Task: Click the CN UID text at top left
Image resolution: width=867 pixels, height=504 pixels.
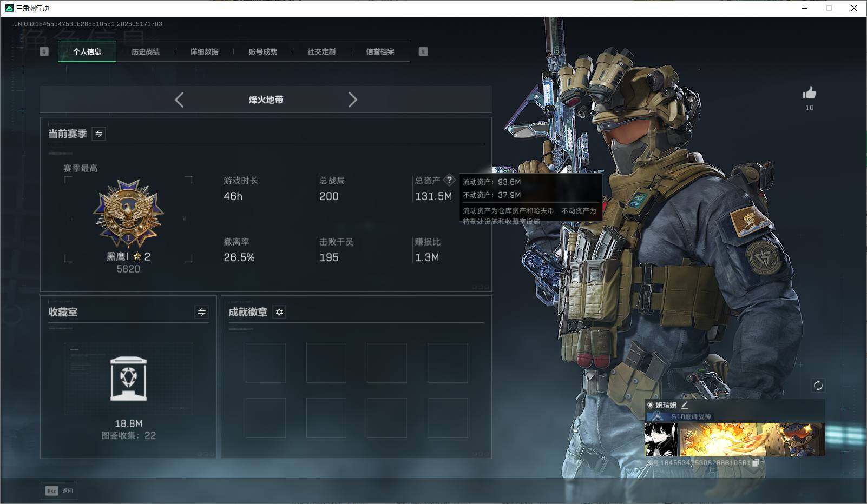Action: (88, 24)
